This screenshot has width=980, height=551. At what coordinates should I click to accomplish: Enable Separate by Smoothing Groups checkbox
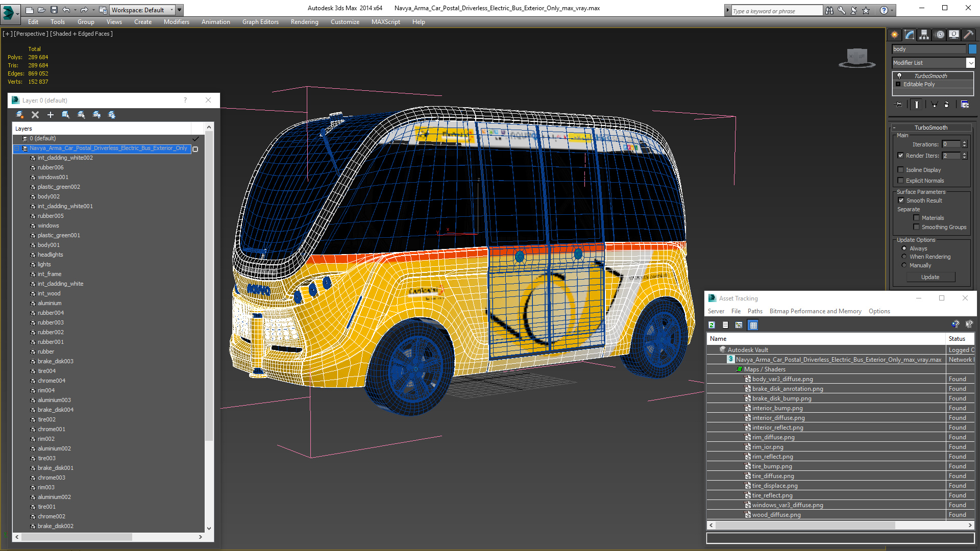tap(916, 227)
